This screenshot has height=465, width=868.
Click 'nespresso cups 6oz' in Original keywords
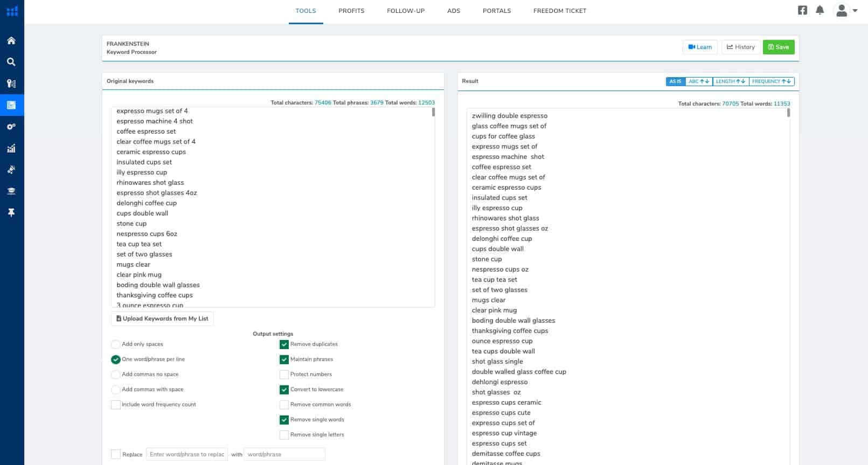(x=147, y=234)
